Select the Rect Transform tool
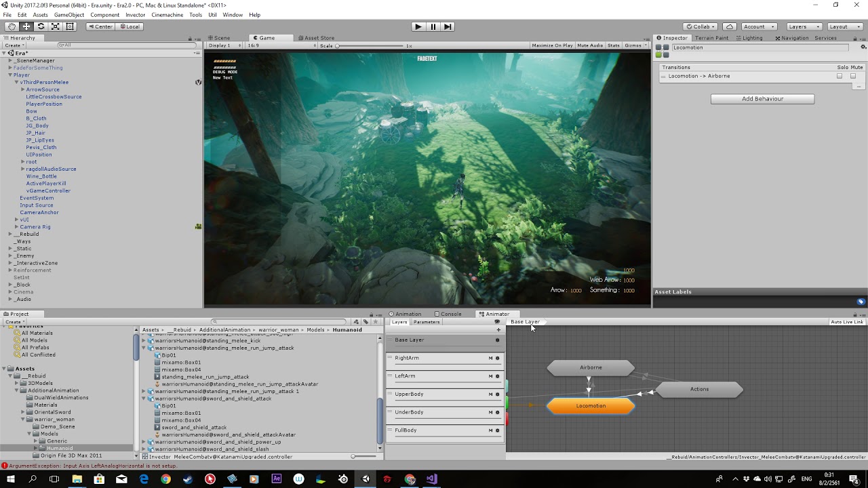868x488 pixels. pos(70,26)
